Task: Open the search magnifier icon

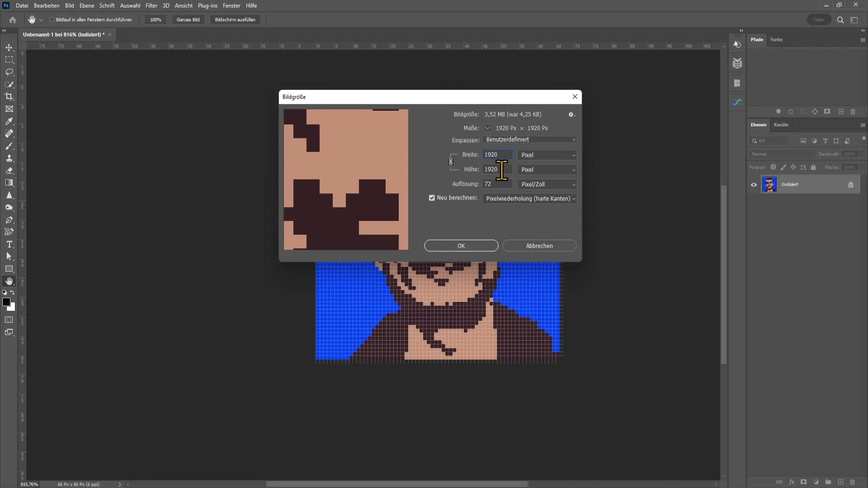Action: click(840, 20)
